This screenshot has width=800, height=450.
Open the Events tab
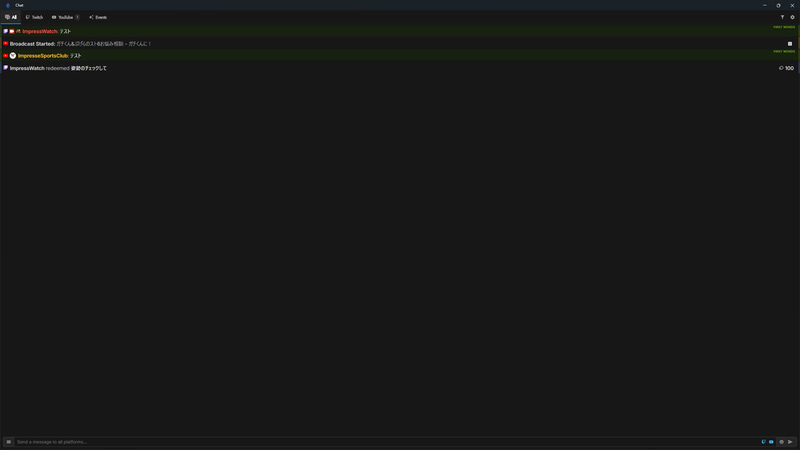pyautogui.click(x=98, y=17)
